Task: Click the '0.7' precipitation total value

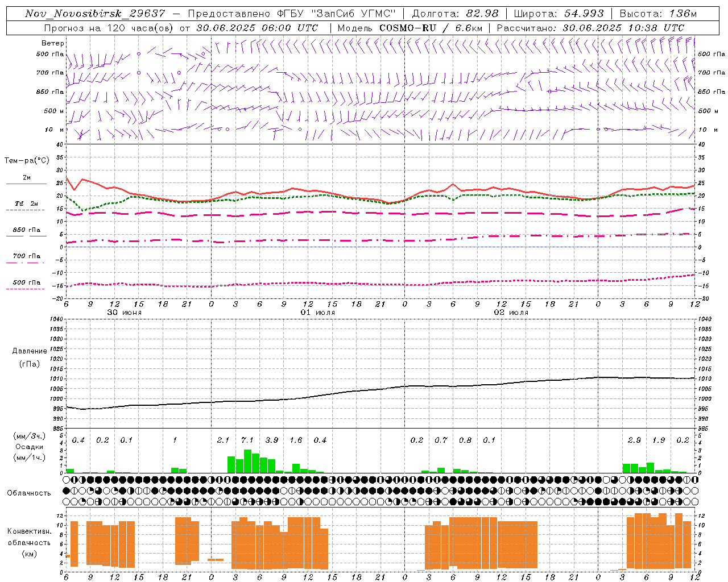Action: [441, 440]
